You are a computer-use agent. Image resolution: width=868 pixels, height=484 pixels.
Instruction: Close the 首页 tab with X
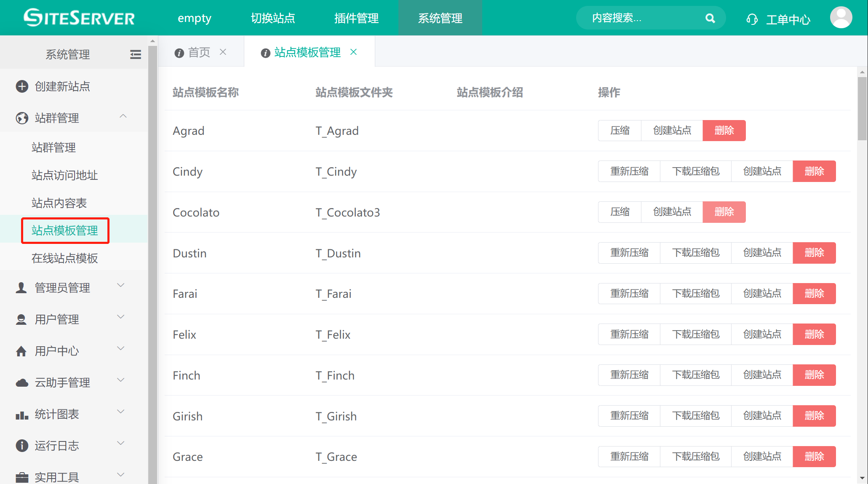point(223,52)
